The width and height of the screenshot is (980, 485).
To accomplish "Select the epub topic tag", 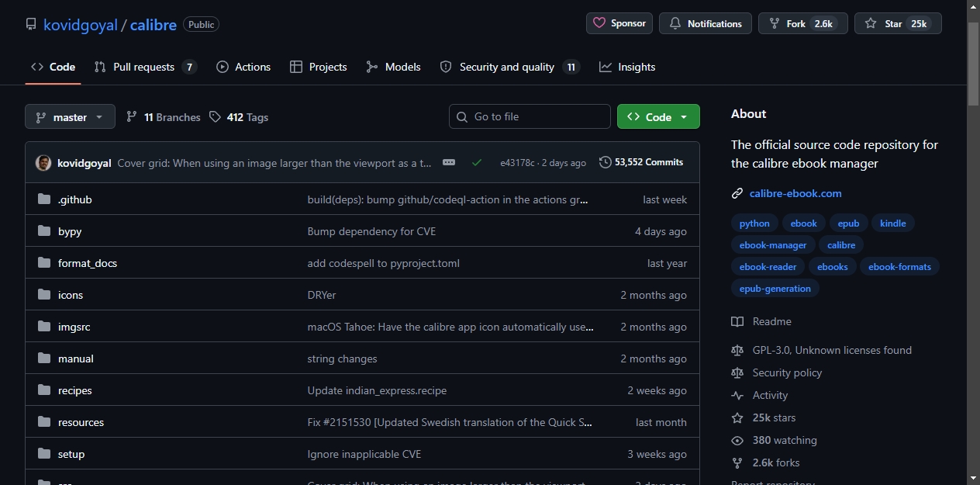I will pyautogui.click(x=849, y=223).
